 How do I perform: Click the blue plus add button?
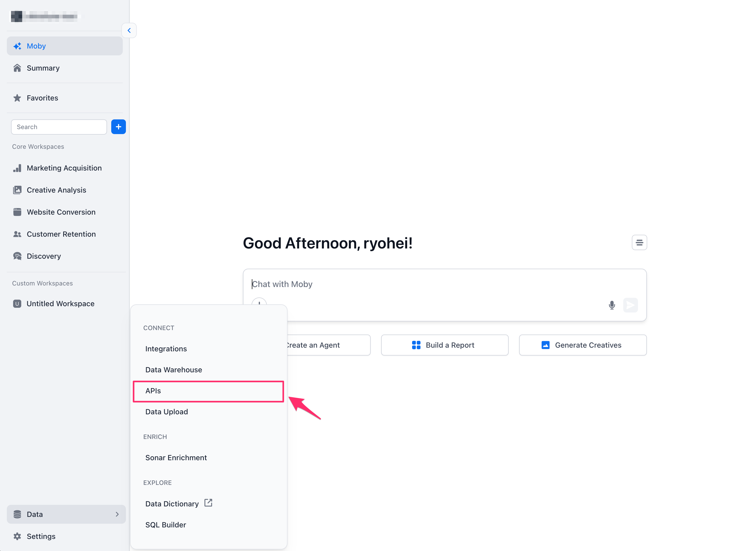(x=118, y=127)
